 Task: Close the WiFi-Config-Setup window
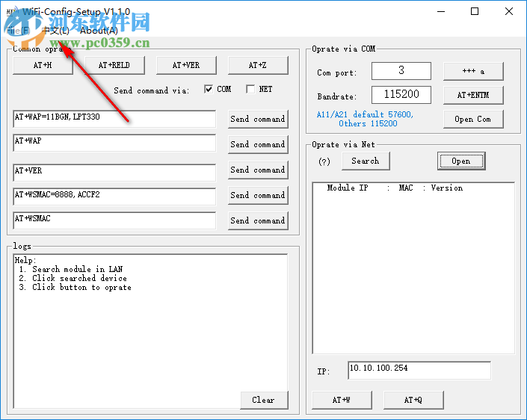point(509,11)
